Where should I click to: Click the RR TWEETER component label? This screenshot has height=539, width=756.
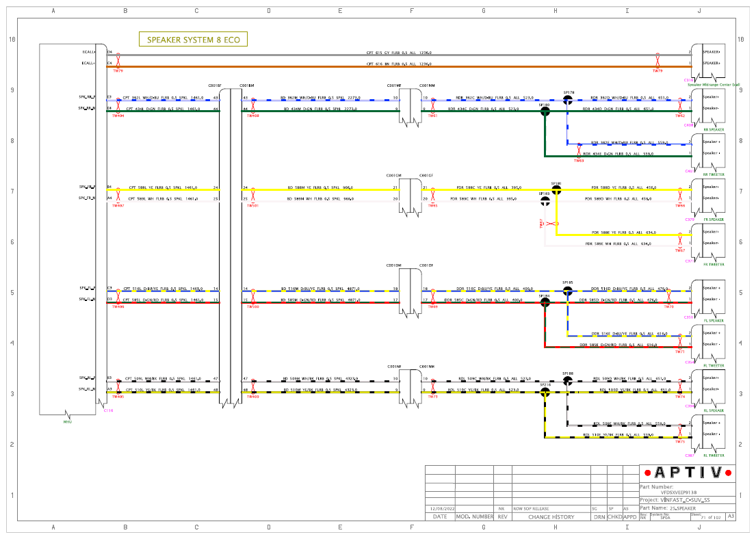(714, 174)
